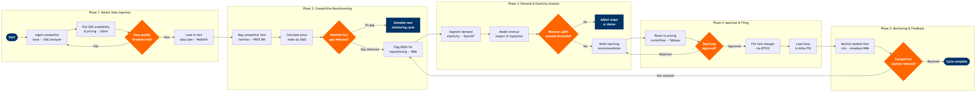Select the Phase 1: Market Data Ingestion title
The height and width of the screenshot is (93, 980).
[x=110, y=13]
